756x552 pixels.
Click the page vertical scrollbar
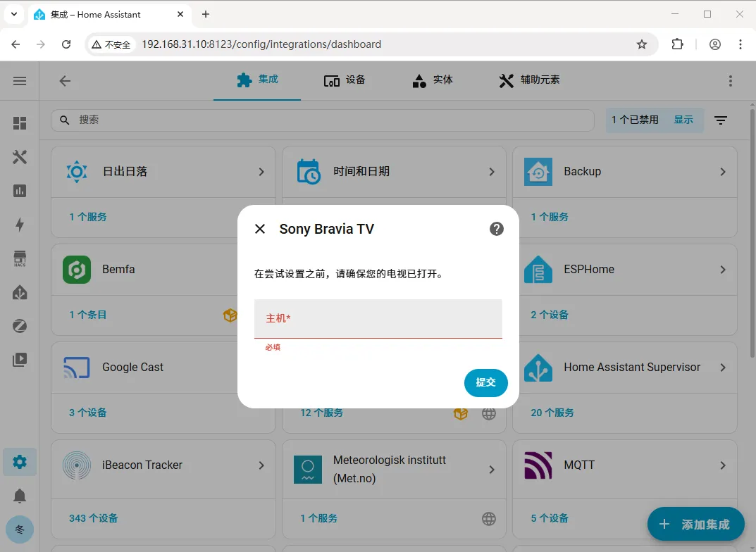point(752,232)
